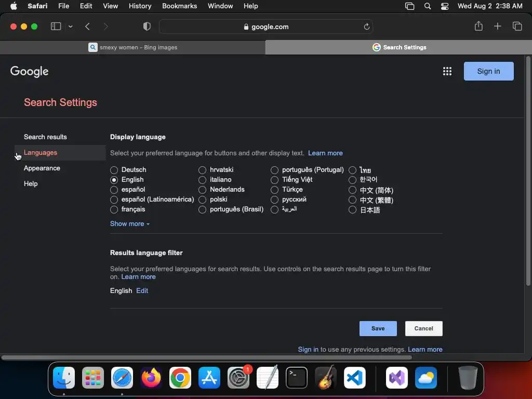Click the Safari compass icon in the dock
The width and height of the screenshot is (532, 399).
122,378
